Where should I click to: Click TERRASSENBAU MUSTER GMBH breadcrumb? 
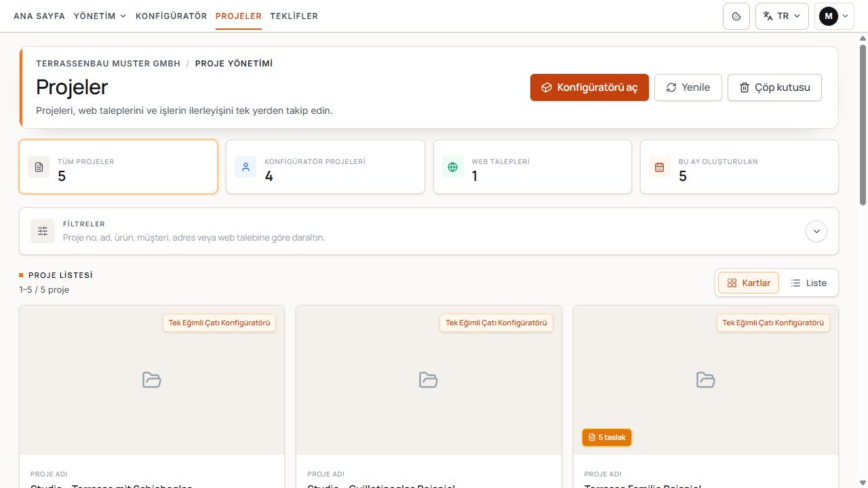(x=108, y=64)
